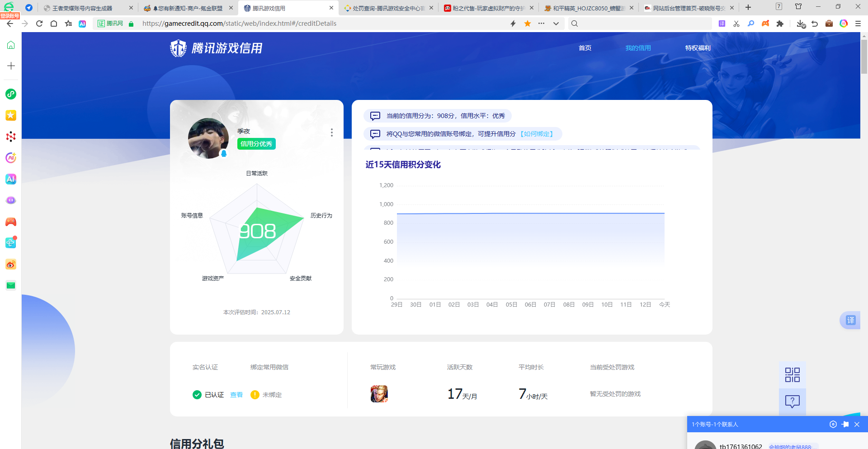Click the floating 译 translate button
The height and width of the screenshot is (449, 868).
click(x=850, y=320)
